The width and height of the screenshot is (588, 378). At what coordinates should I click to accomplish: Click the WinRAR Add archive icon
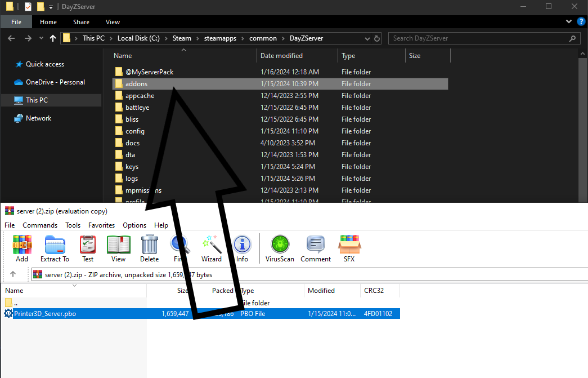(x=22, y=248)
